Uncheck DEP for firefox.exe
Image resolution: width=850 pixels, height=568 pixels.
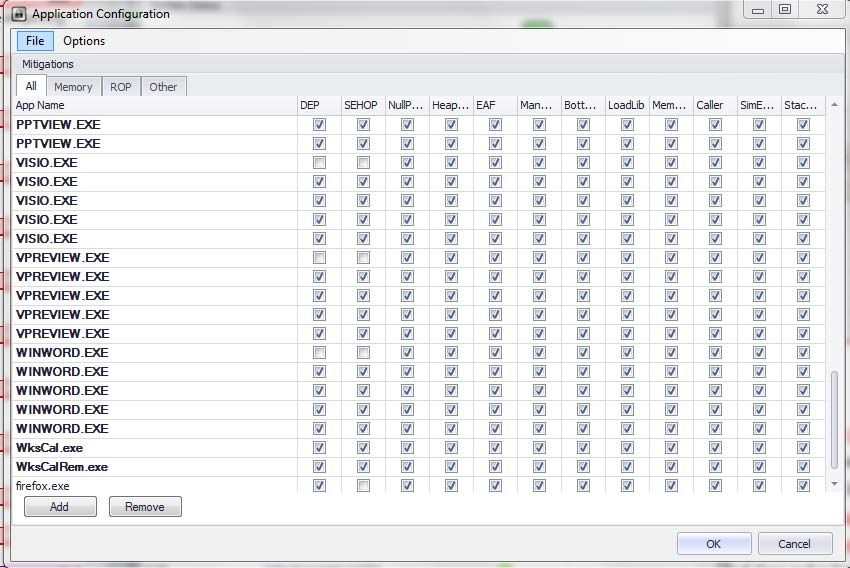pos(319,486)
